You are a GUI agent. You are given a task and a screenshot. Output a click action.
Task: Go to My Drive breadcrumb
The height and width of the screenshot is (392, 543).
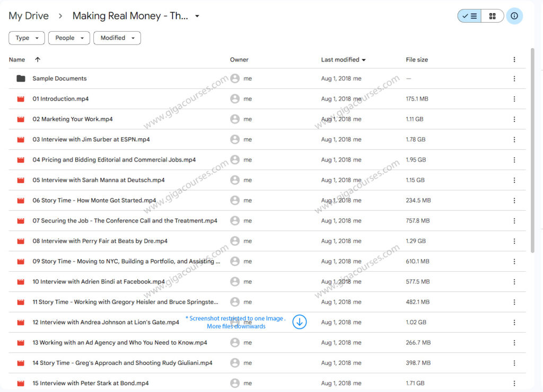(x=29, y=16)
